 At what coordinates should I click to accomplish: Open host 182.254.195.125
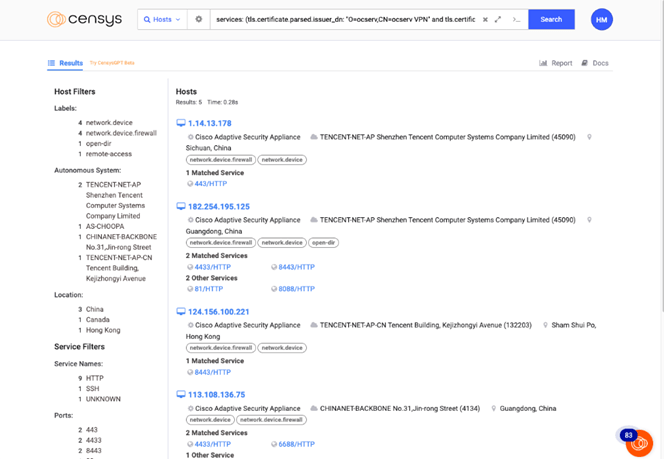pyautogui.click(x=219, y=207)
